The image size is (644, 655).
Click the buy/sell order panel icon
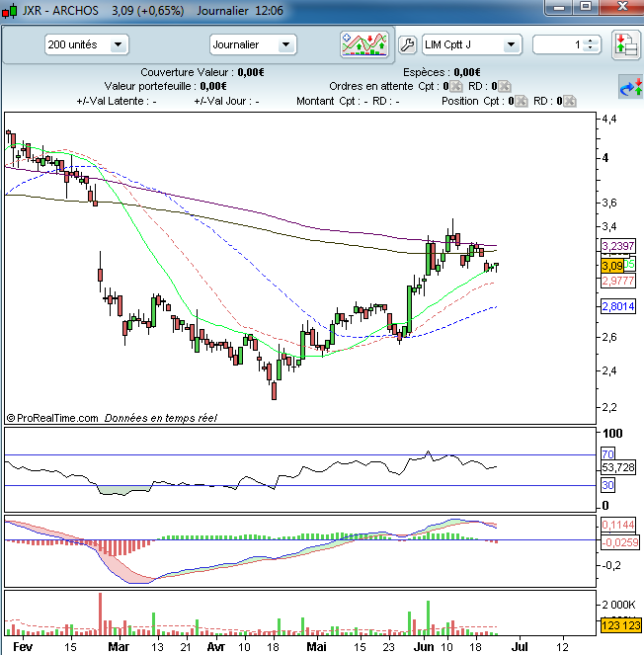tap(626, 44)
